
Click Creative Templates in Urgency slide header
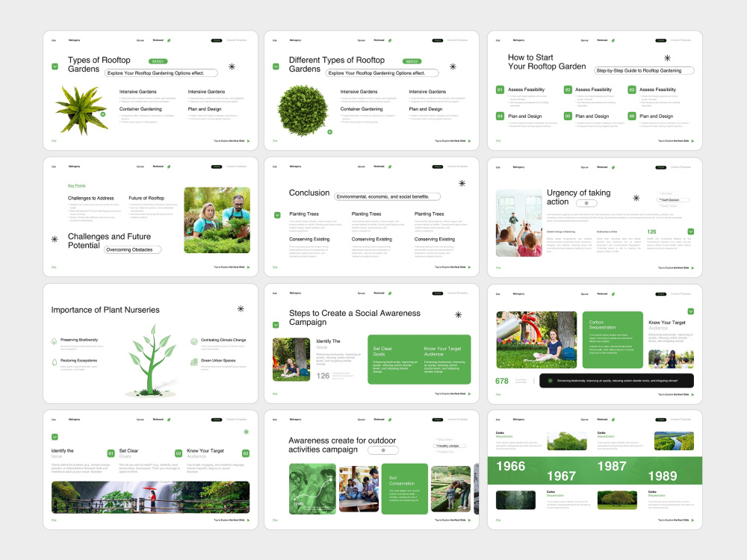point(681,167)
